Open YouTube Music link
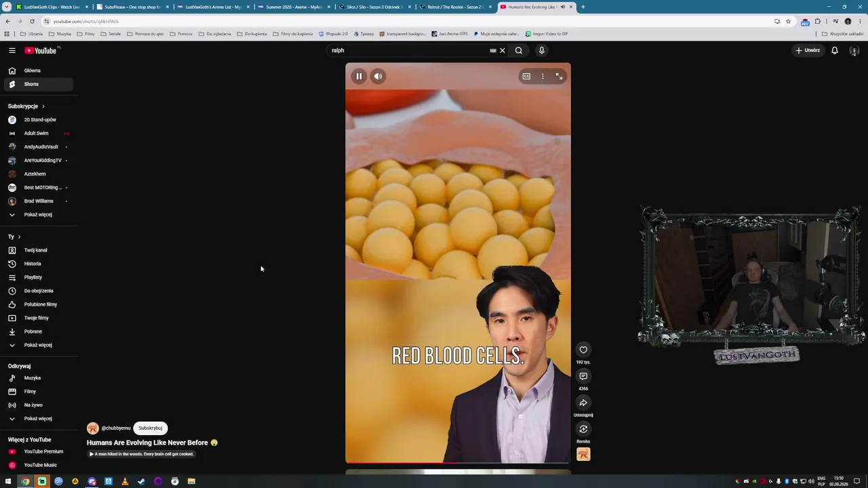The height and width of the screenshot is (488, 868). point(38,465)
